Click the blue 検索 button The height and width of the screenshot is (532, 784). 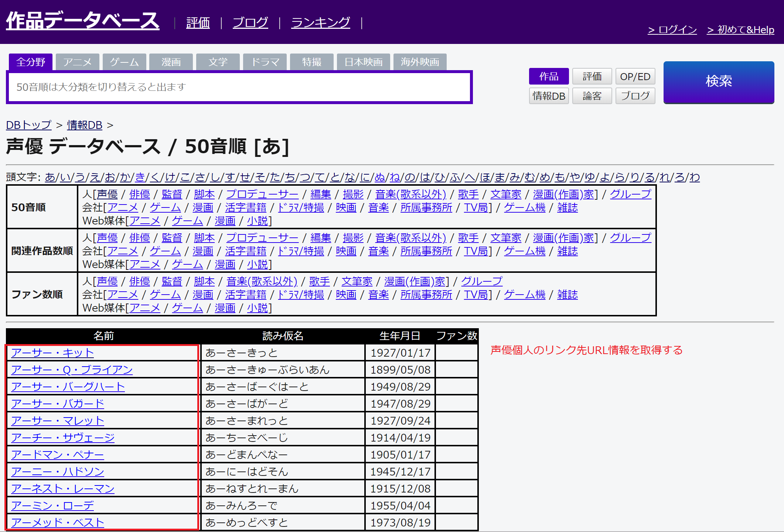click(x=719, y=82)
